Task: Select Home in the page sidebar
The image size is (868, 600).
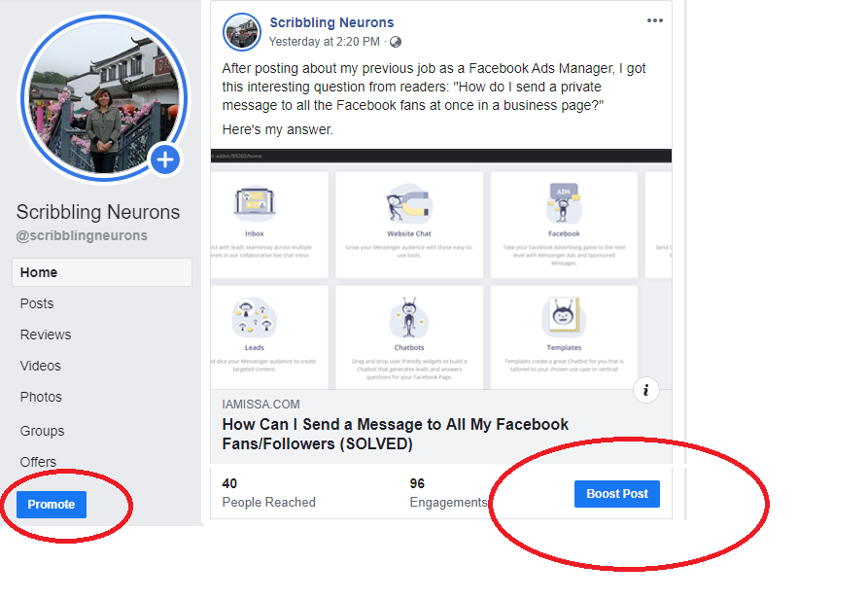Action: click(x=39, y=272)
